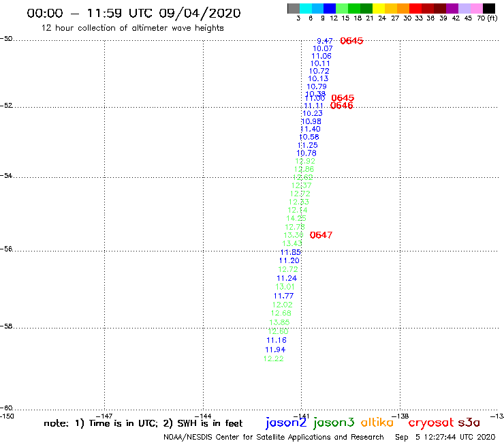
Task: Select the purple swatch in the color scale
Action: 452,8
